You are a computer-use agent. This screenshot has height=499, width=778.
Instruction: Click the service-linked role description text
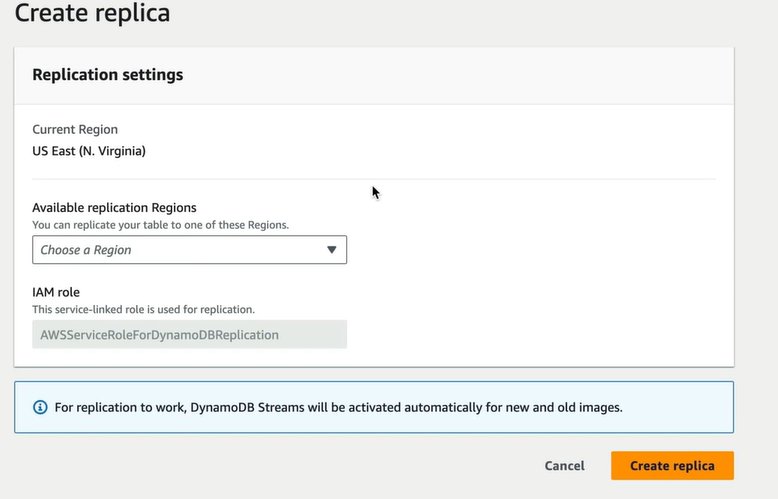143,310
